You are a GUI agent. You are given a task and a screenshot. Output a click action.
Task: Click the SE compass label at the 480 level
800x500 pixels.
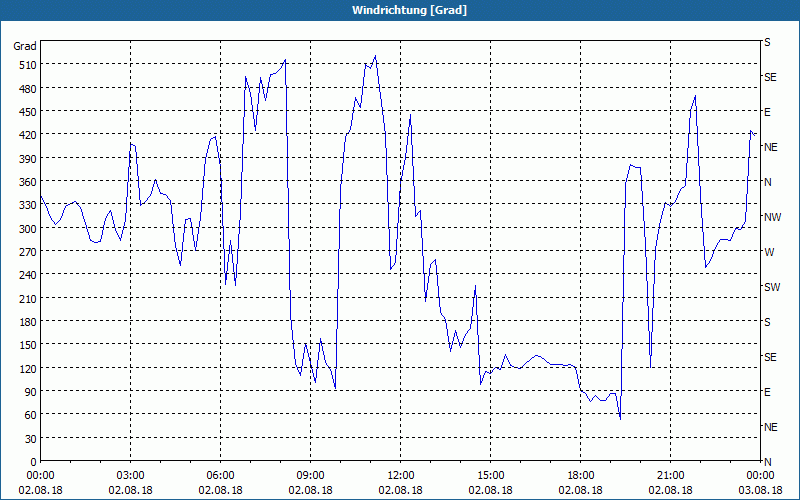pyautogui.click(x=770, y=77)
